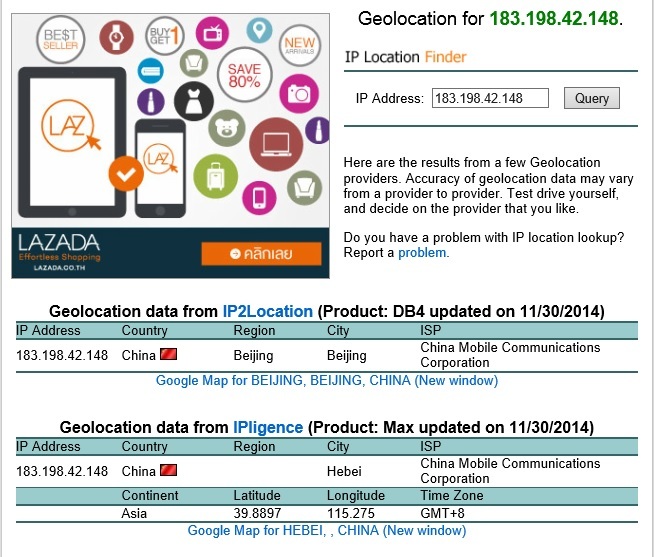Click the Time Zone column header
The height and width of the screenshot is (557, 654).
[452, 495]
